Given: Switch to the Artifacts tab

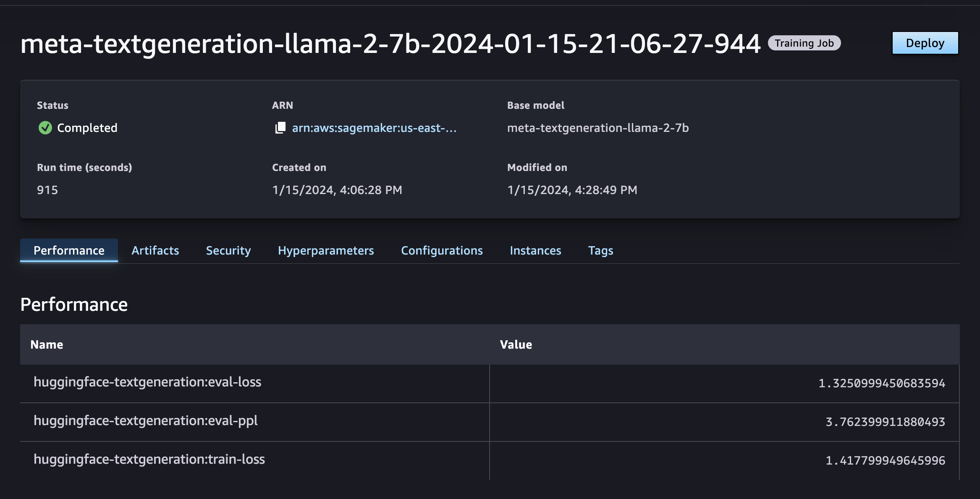Looking at the screenshot, I should (155, 250).
